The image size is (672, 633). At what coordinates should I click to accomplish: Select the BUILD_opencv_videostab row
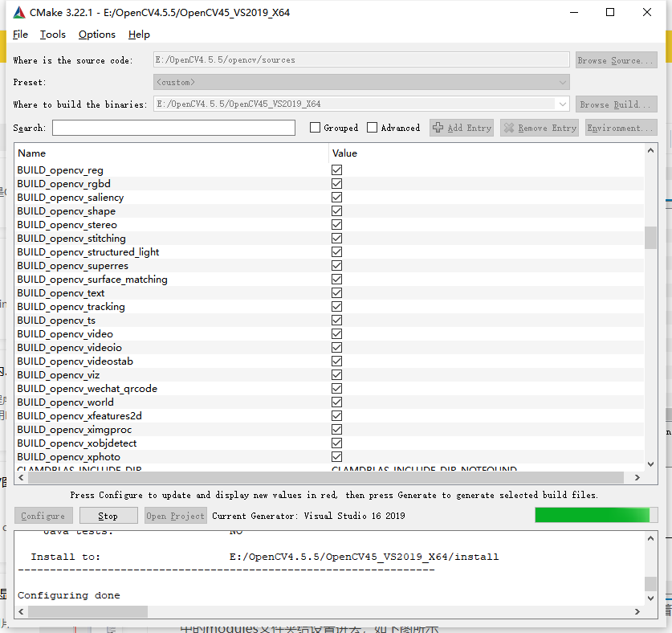(x=329, y=361)
